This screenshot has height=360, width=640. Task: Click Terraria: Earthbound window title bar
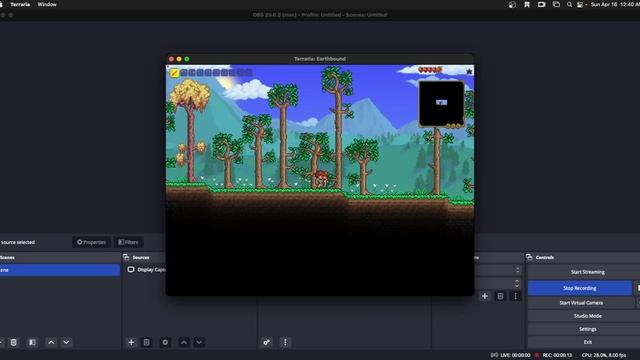320,59
